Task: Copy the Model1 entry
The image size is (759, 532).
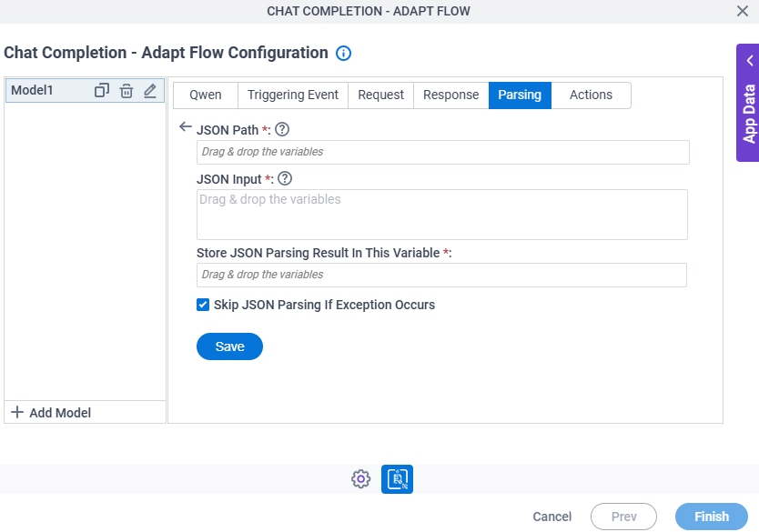Action: point(102,90)
